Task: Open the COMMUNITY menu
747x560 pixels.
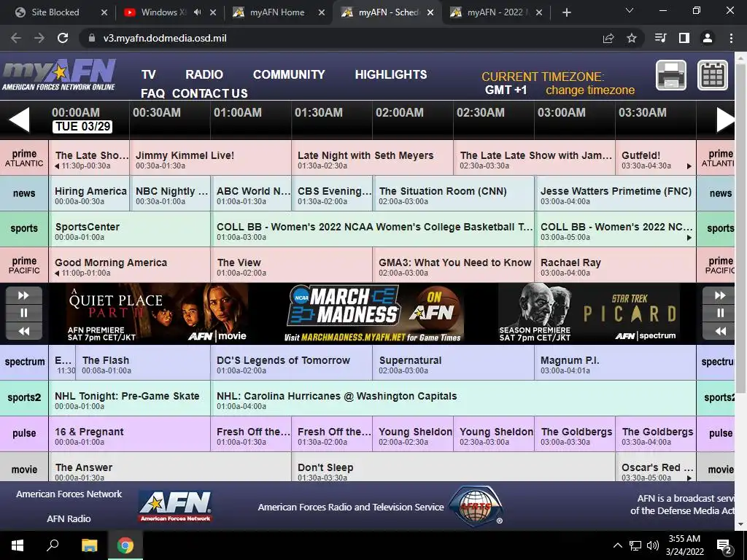Action: pos(289,75)
